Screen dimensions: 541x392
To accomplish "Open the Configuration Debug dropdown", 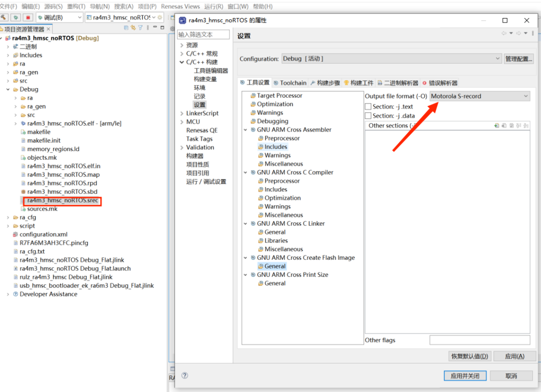I will tap(392, 59).
